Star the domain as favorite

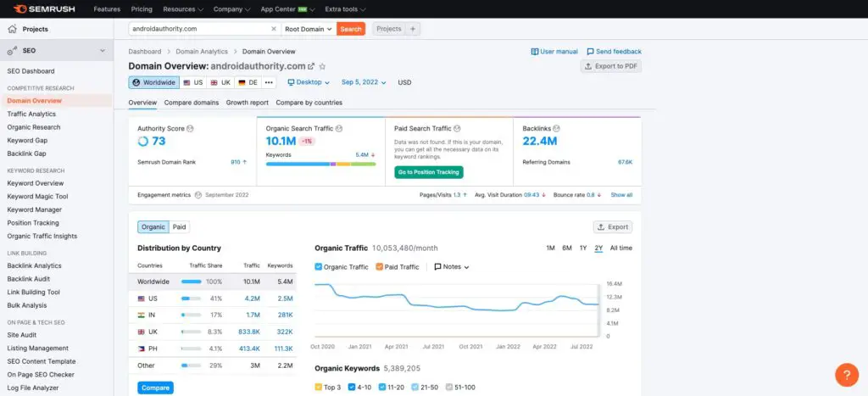coord(322,66)
